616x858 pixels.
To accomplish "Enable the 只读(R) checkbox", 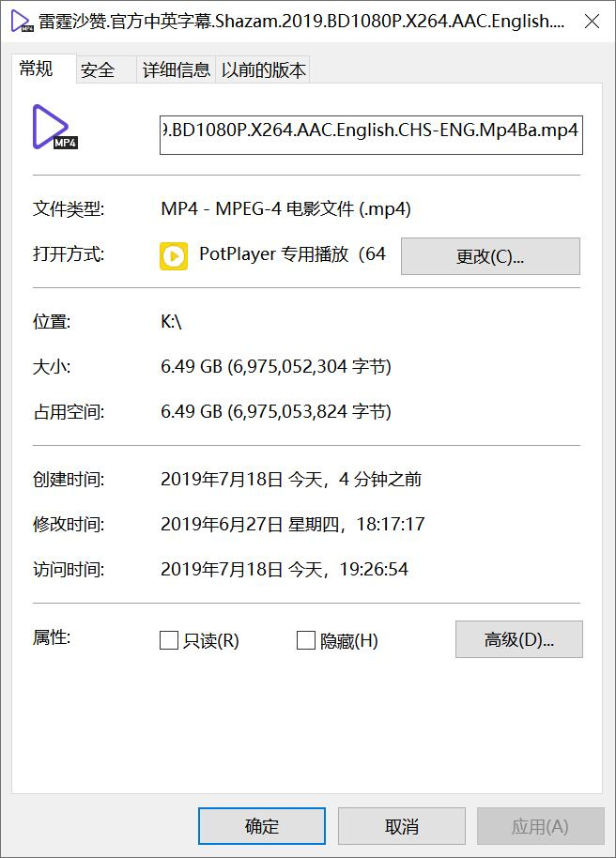I will 169,640.
